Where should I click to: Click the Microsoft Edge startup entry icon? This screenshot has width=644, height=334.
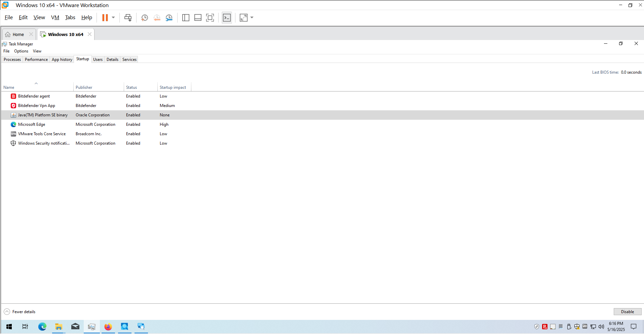point(13,124)
